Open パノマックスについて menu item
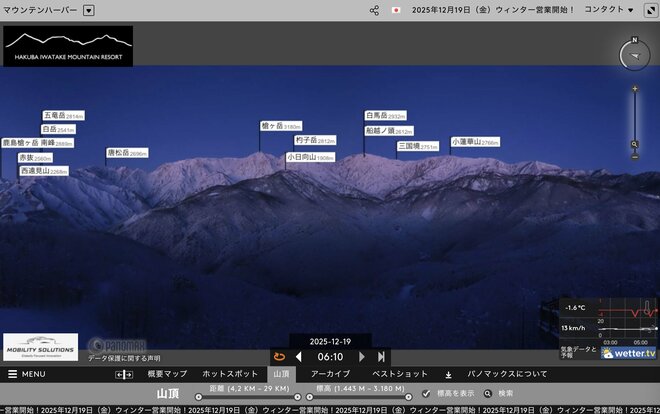This screenshot has height=414, width=660. point(507,374)
